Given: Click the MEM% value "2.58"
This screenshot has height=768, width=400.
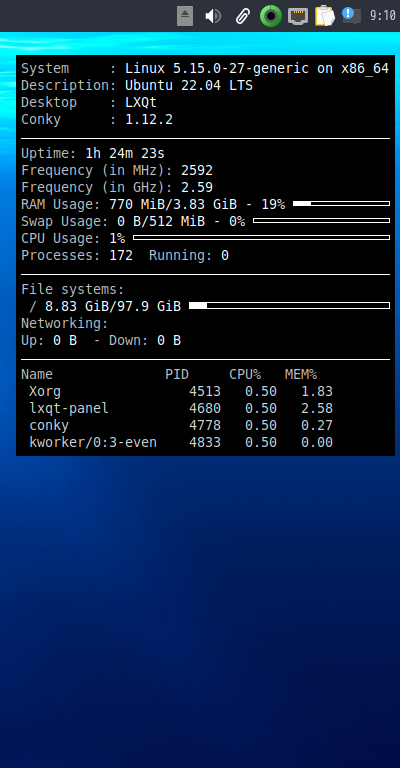Looking at the screenshot, I should [317, 408].
